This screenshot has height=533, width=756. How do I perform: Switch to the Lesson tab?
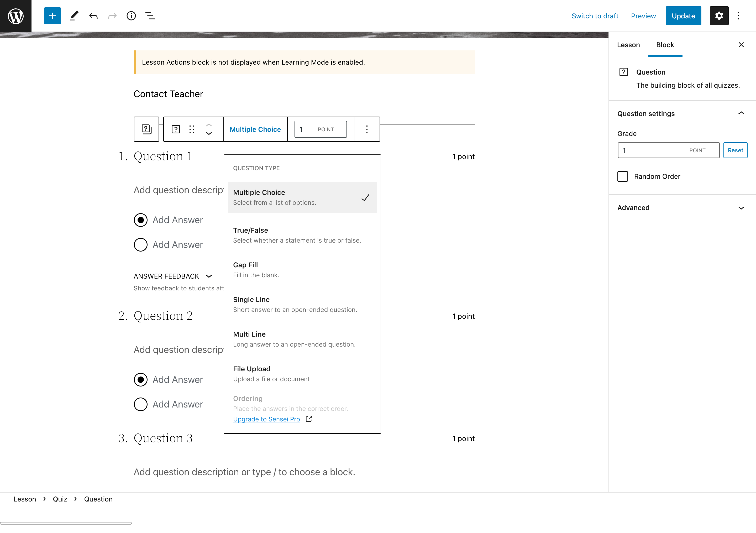point(628,45)
